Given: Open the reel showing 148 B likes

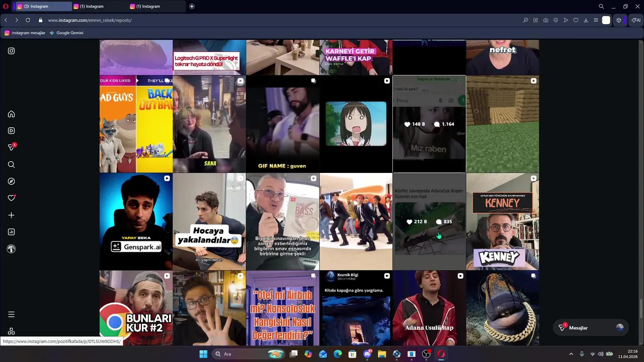Looking at the screenshot, I should pyautogui.click(x=429, y=124).
